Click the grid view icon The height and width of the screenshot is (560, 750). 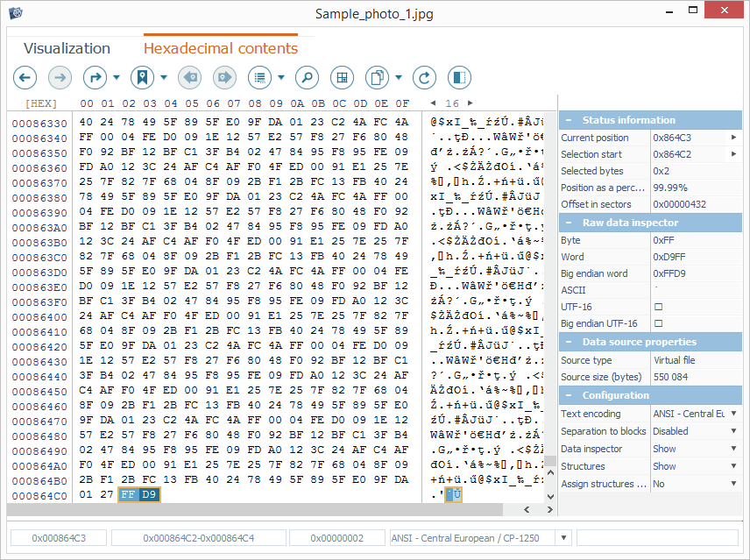(x=342, y=77)
